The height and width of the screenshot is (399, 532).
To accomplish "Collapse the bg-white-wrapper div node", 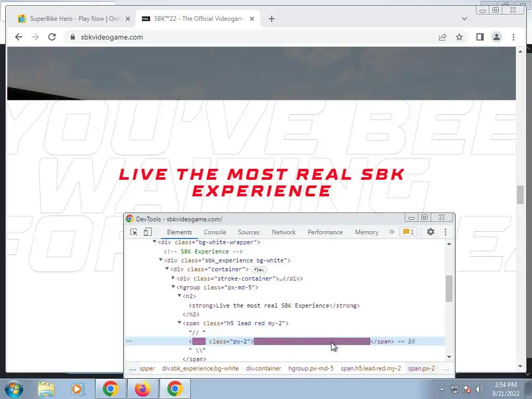I will [154, 242].
